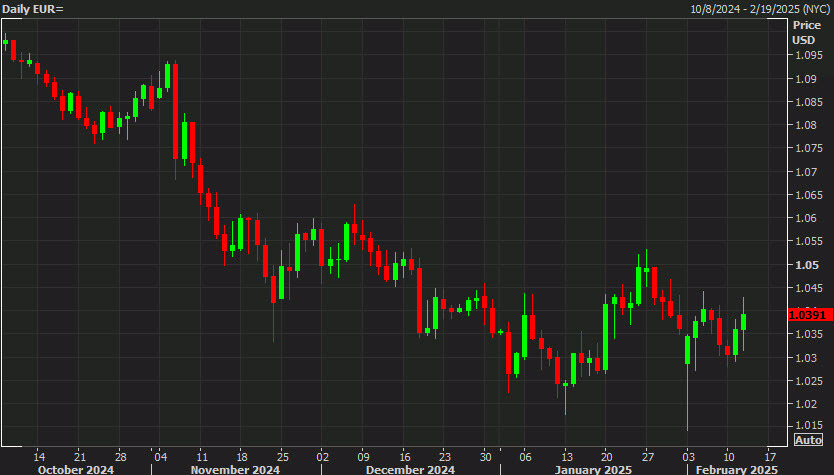Image resolution: width=834 pixels, height=475 pixels.
Task: Click the long green candle at January 20
Action: pos(605,337)
